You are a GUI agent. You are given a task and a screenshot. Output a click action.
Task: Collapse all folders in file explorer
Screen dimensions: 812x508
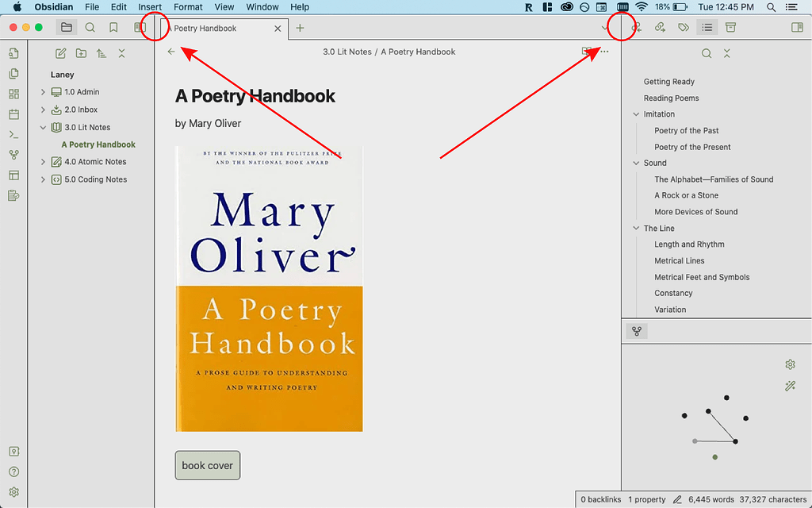tap(121, 54)
